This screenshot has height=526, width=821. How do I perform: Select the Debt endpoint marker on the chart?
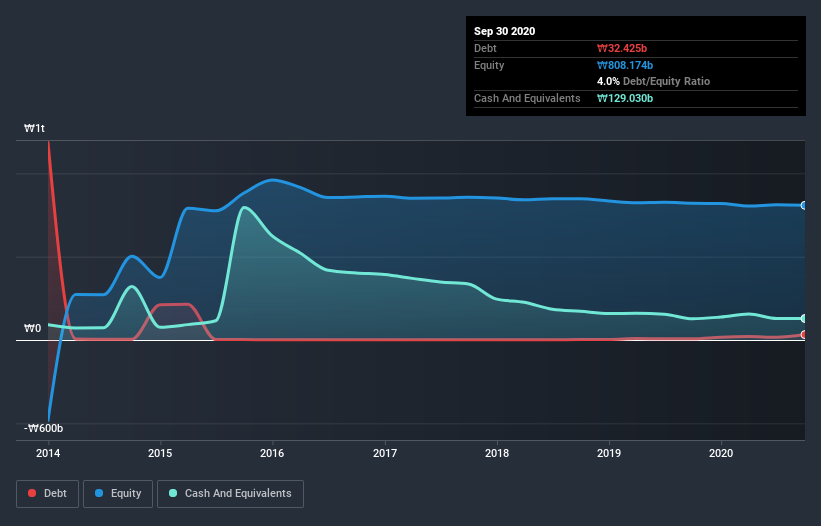[804, 334]
